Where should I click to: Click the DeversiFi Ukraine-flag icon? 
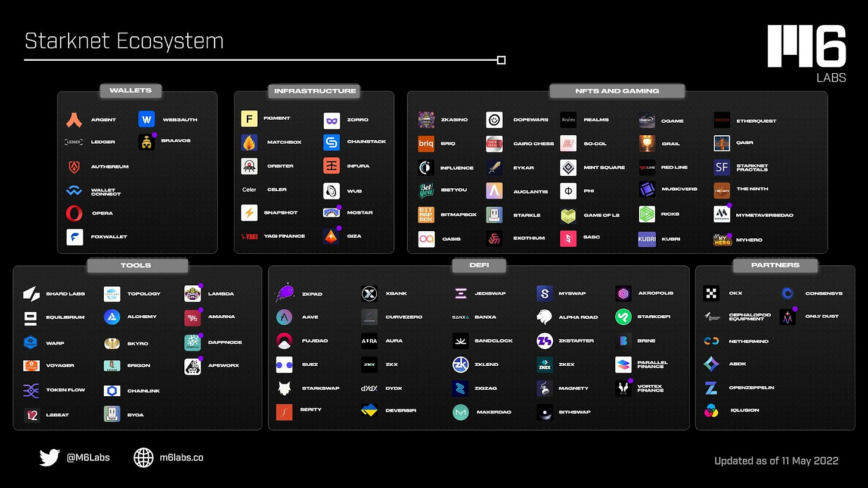(x=369, y=411)
